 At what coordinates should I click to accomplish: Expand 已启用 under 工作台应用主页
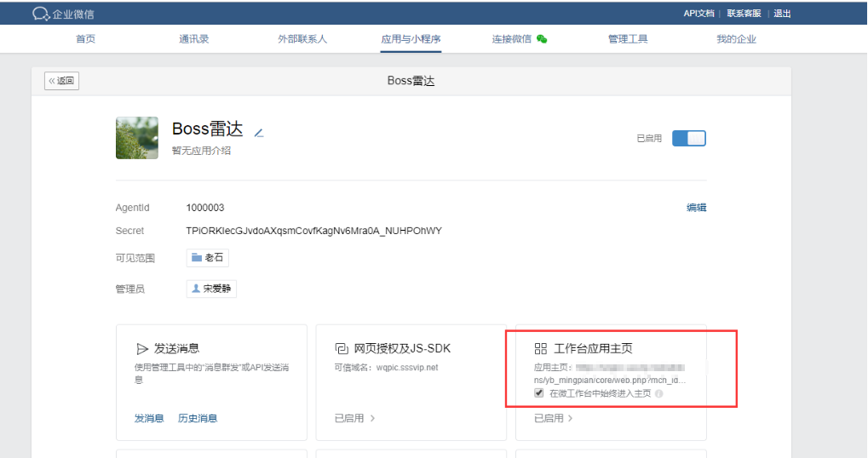coord(554,418)
